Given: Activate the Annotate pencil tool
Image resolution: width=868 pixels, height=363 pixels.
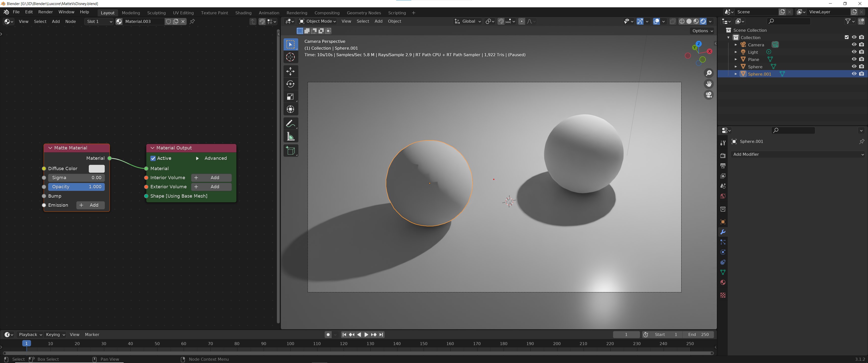Looking at the screenshot, I should 290,124.
